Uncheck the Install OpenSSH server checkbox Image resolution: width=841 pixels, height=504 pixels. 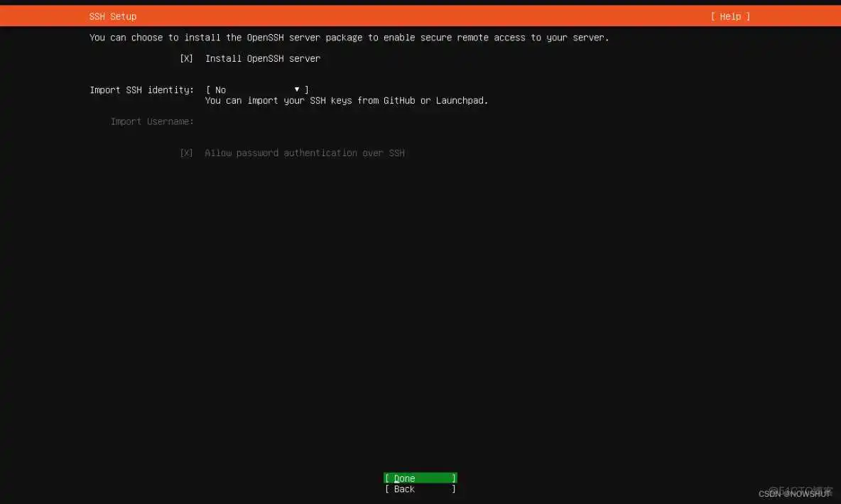click(186, 58)
